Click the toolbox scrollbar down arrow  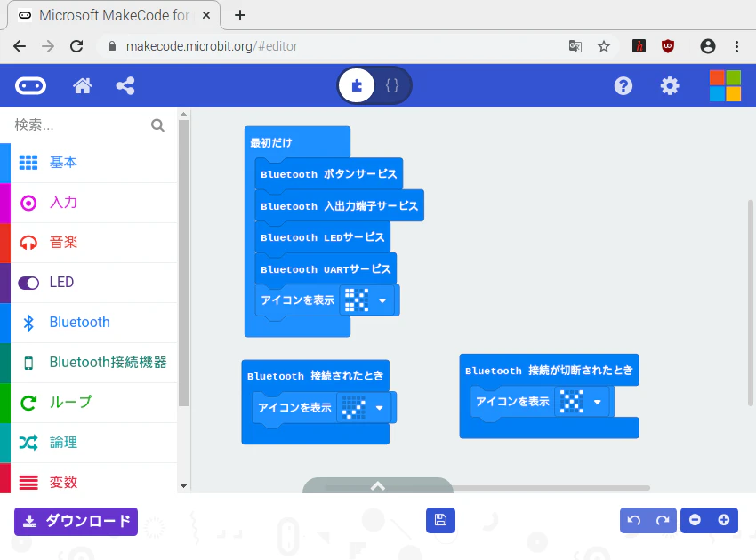click(183, 486)
